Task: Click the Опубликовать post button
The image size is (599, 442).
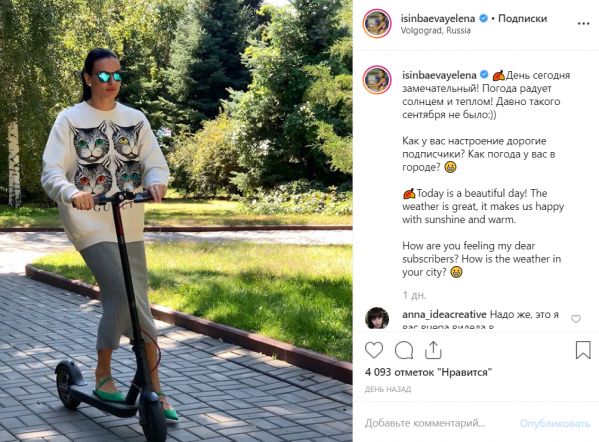Action: pyautogui.click(x=555, y=423)
